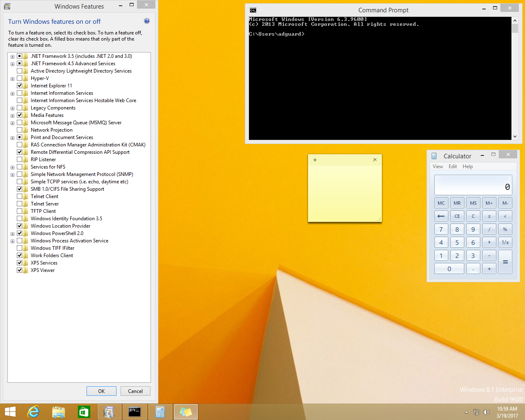Switch to Windows Features taskbar item
Image resolution: width=525 pixels, height=420 pixels.
109,412
